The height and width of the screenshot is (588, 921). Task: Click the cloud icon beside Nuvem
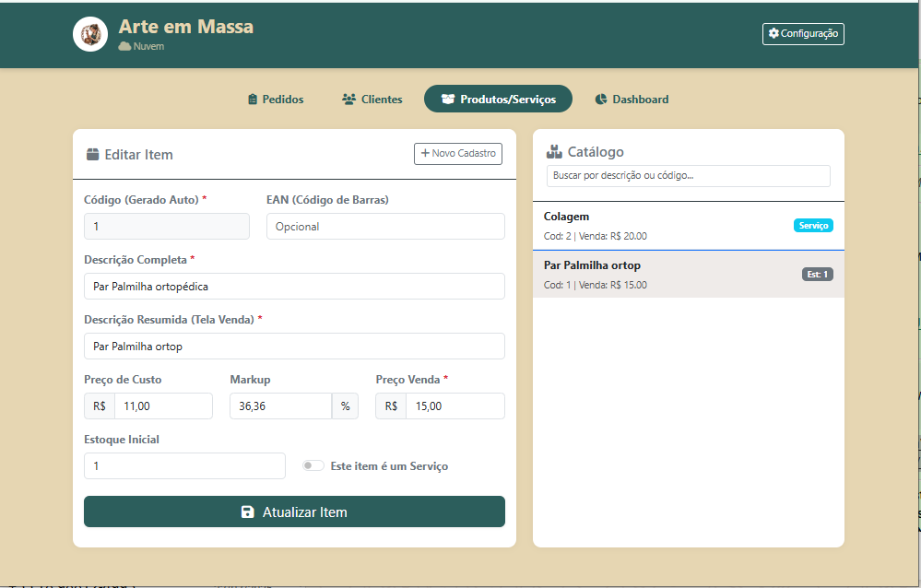124,46
